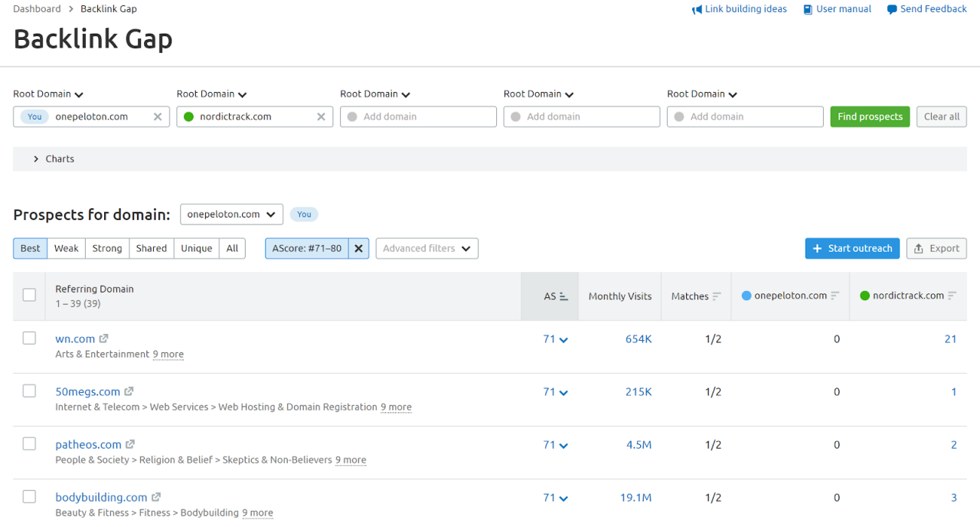The width and height of the screenshot is (980, 527).
Task: Open 50megs.com referring domain link
Action: [x=88, y=391]
